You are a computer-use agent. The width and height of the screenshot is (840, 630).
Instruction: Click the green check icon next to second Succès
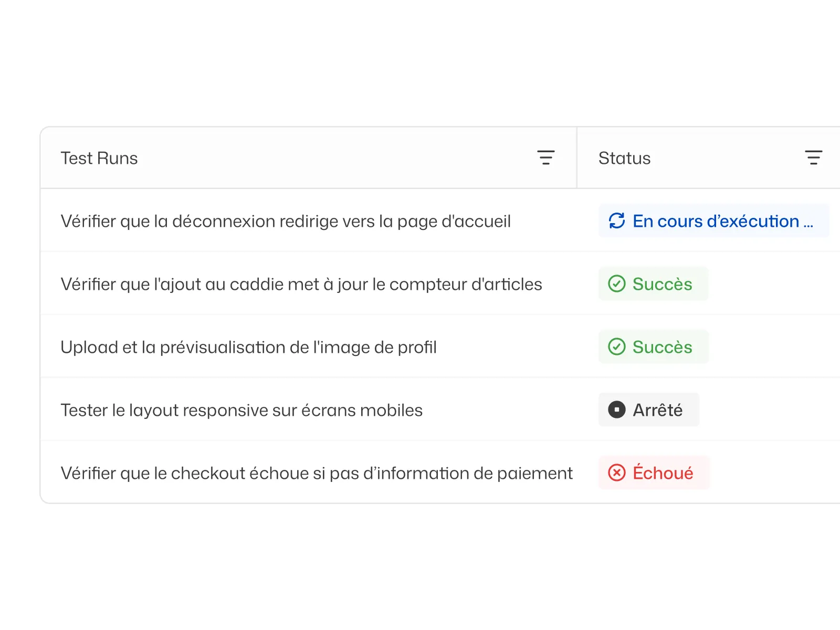(616, 347)
